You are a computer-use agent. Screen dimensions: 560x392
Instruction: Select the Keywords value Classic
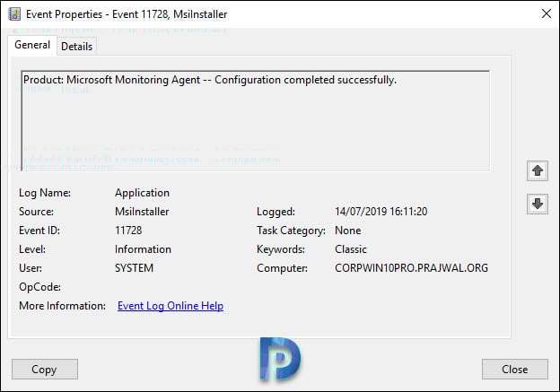pos(351,249)
